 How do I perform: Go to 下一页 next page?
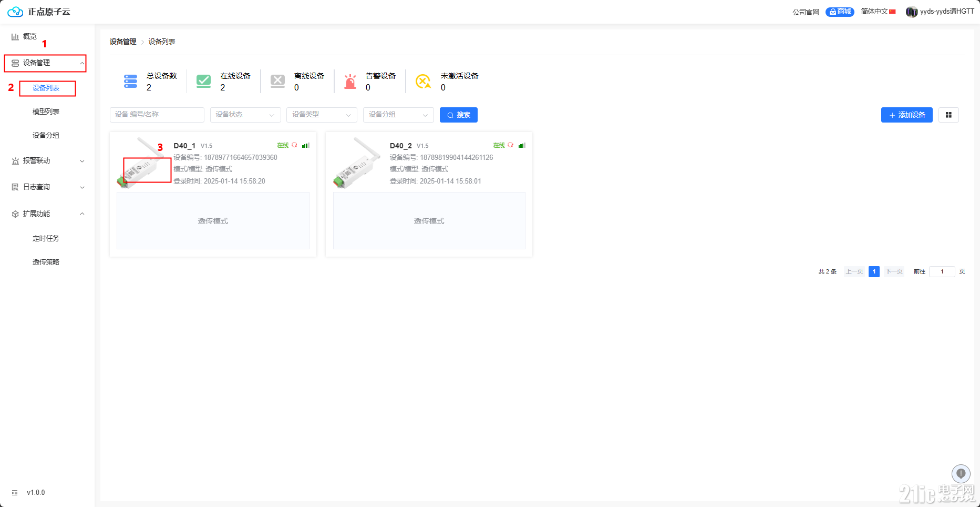point(894,272)
